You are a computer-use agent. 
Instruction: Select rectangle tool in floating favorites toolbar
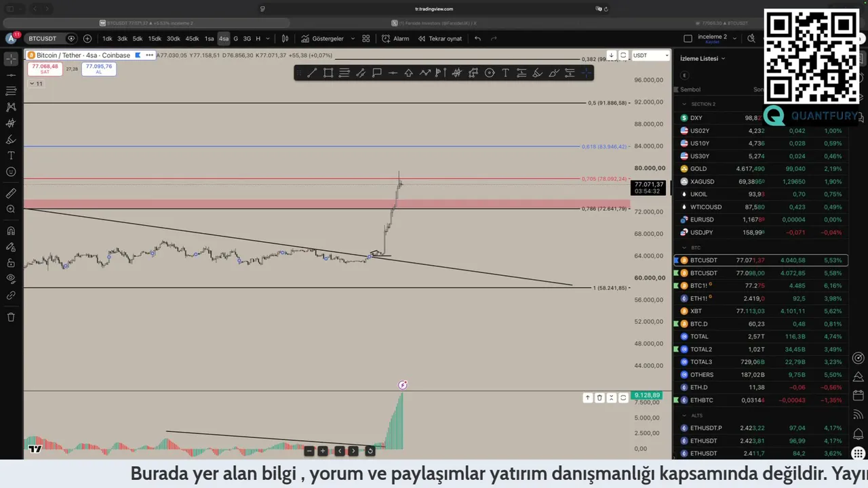click(328, 73)
